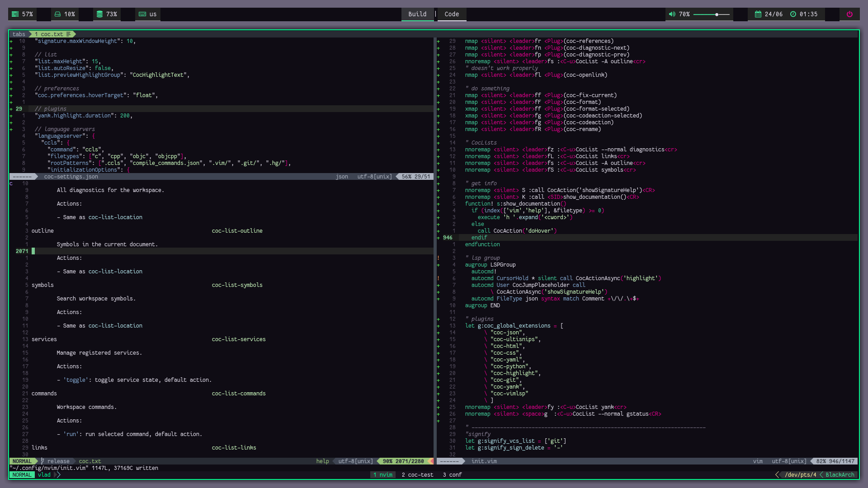Click the yank.highlight.duration setting line
The height and width of the screenshot is (488, 868).
pos(84,116)
